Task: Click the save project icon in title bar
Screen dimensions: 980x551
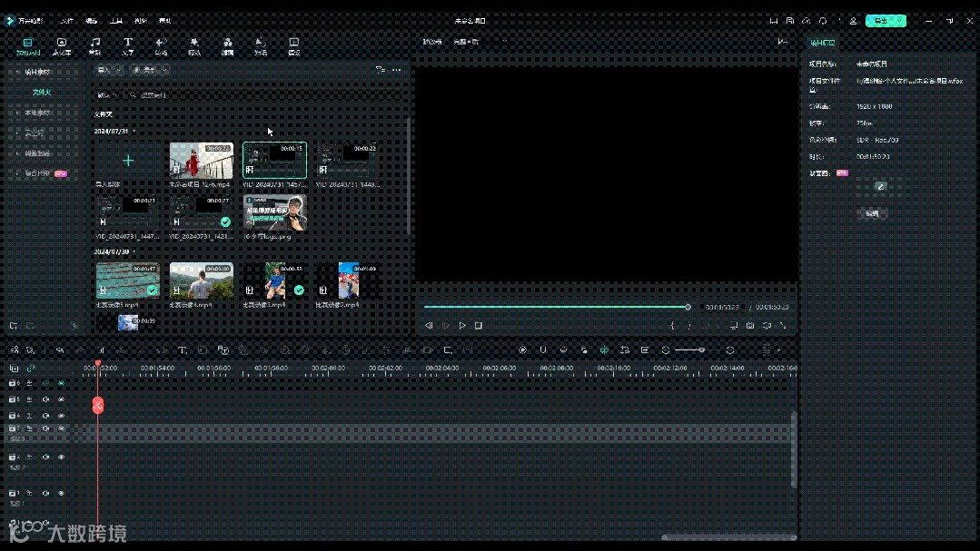Action: [x=790, y=21]
